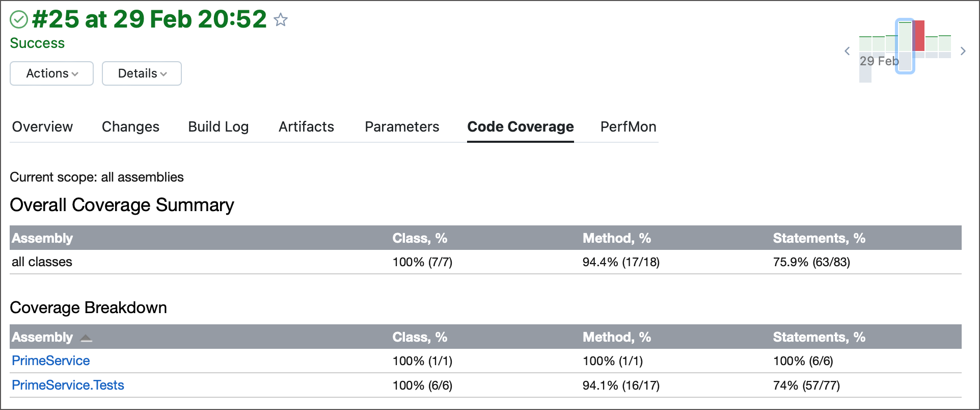Click right chevron to view newer builds
This screenshot has height=410, width=980.
(963, 51)
